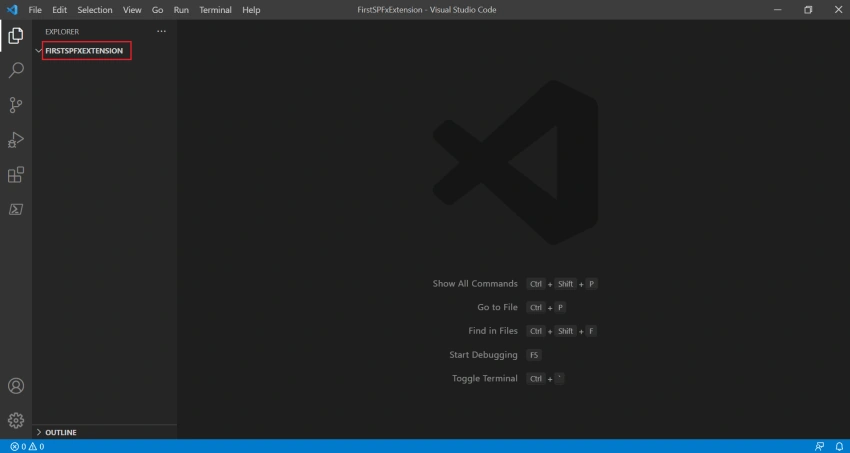The height and width of the screenshot is (453, 850).
Task: Open the Edit menu
Action: click(60, 10)
